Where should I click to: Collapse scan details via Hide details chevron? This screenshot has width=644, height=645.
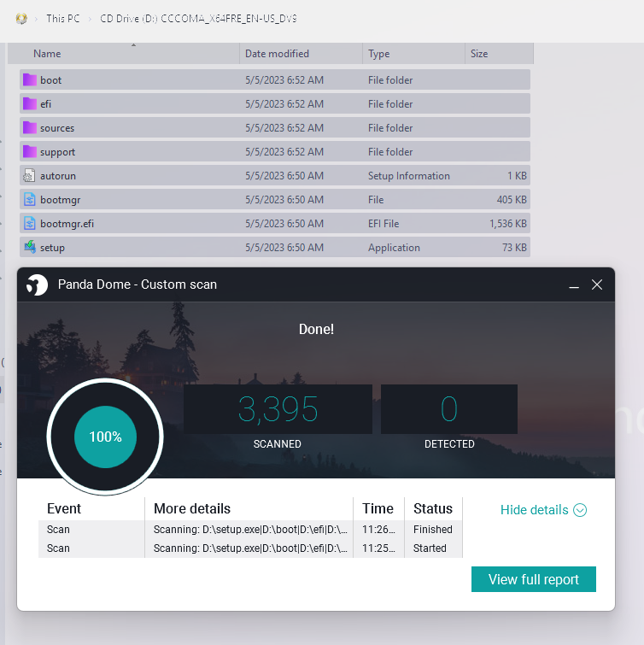coord(580,510)
